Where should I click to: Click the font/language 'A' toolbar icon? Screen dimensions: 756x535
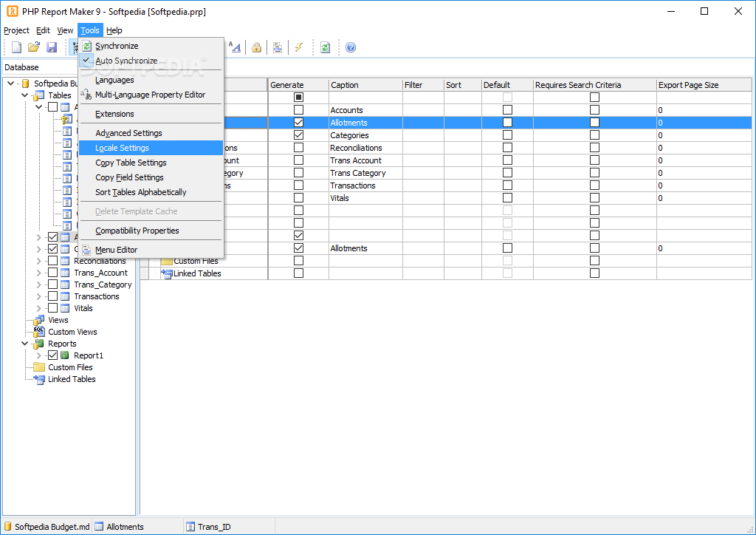[x=235, y=47]
